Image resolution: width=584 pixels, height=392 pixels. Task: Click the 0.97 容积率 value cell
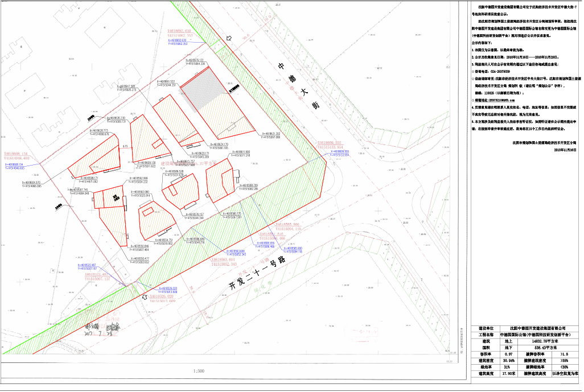click(508, 353)
